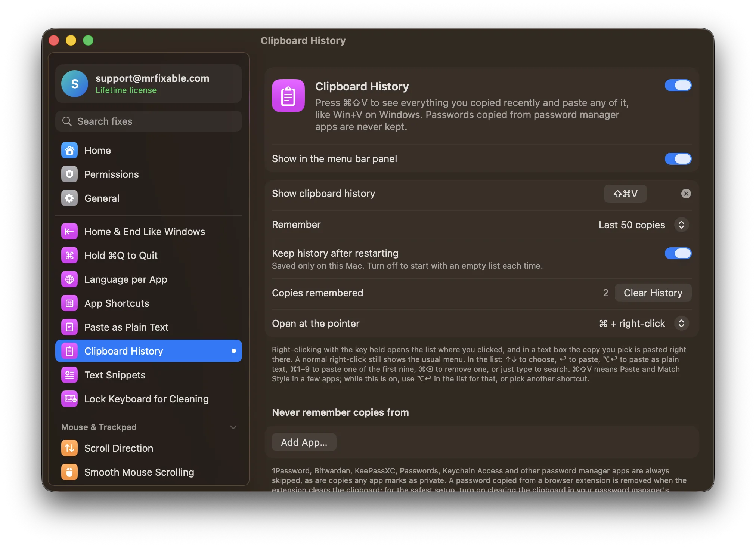The height and width of the screenshot is (547, 756).
Task: Go to Text Snippets page
Action: point(149,375)
